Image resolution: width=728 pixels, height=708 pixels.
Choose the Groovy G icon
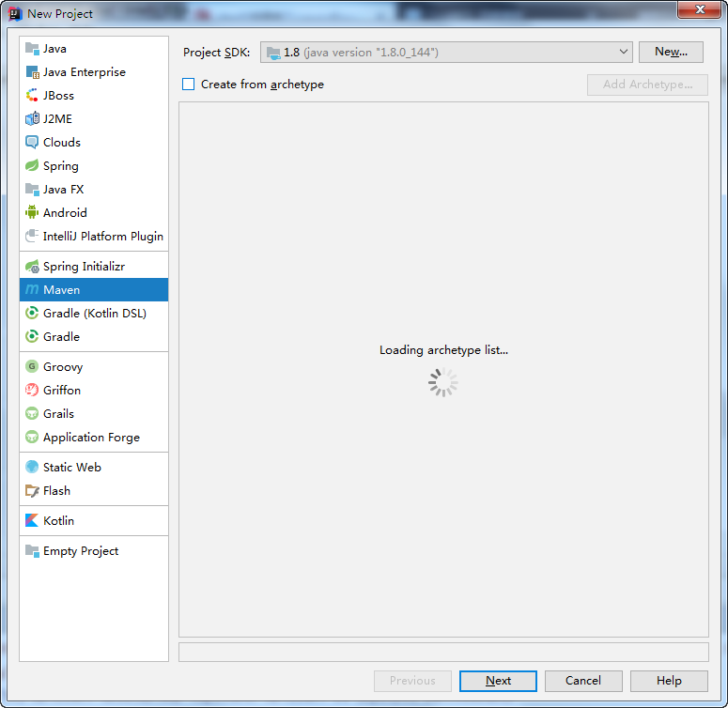pyautogui.click(x=32, y=366)
